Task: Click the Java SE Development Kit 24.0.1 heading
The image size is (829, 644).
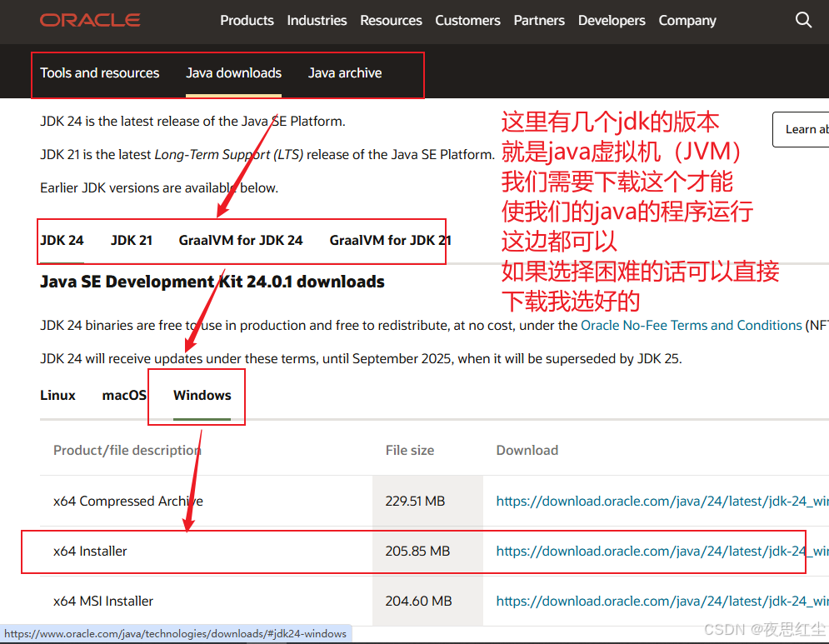Action: (212, 282)
